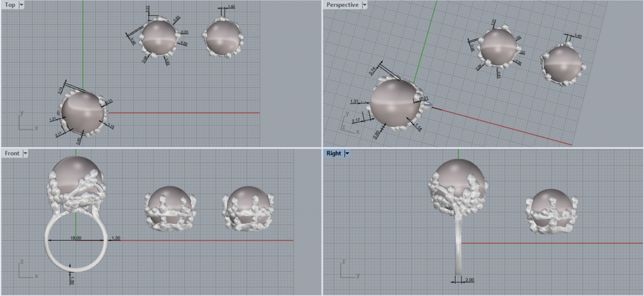Activate the Front viewport title label

click(12, 153)
